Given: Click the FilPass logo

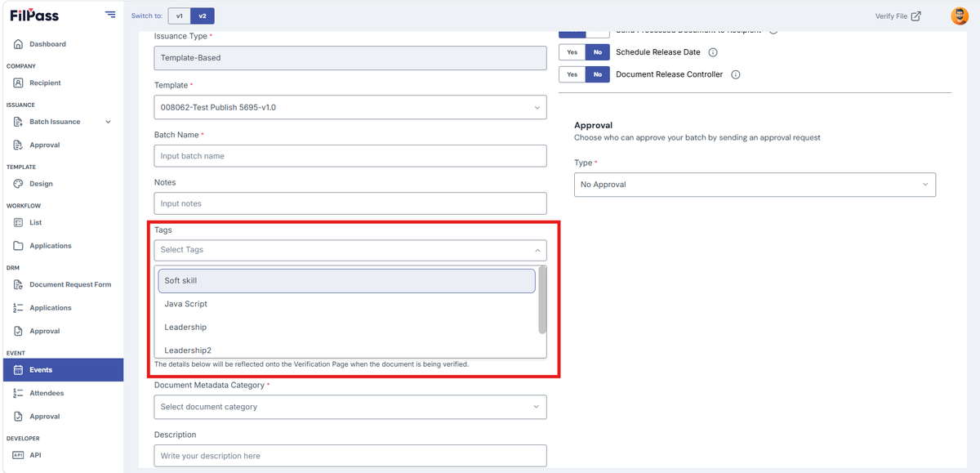Looking at the screenshot, I should [x=34, y=16].
